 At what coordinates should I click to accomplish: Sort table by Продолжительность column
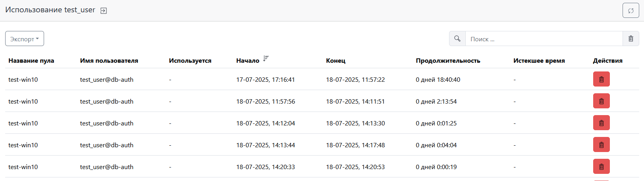tap(448, 61)
